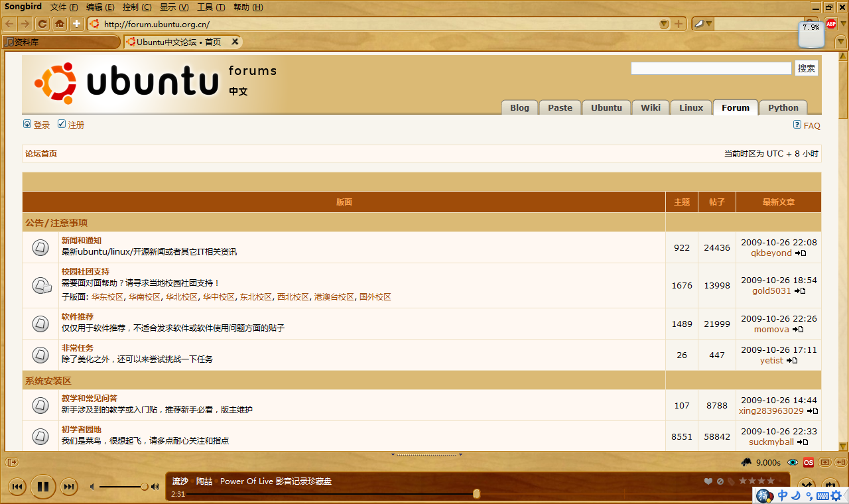View latest post by yetist arrow icon
This screenshot has height=504, width=849.
click(792, 361)
